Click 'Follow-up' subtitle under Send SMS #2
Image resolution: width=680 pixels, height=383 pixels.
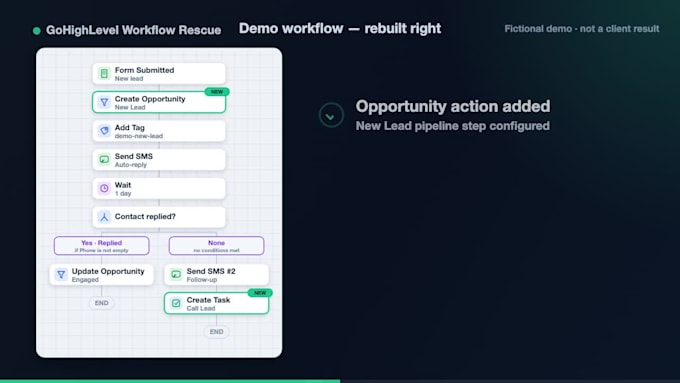202,280
